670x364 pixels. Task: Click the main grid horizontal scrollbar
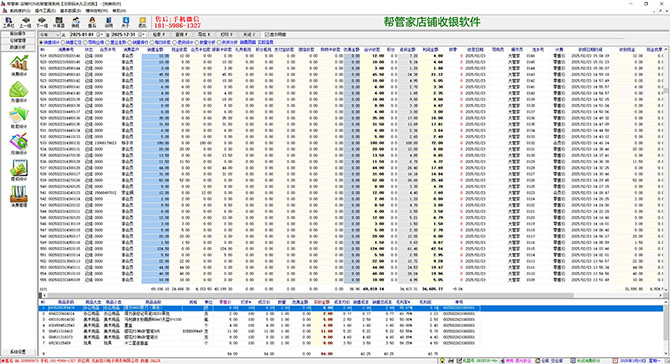tap(353, 295)
